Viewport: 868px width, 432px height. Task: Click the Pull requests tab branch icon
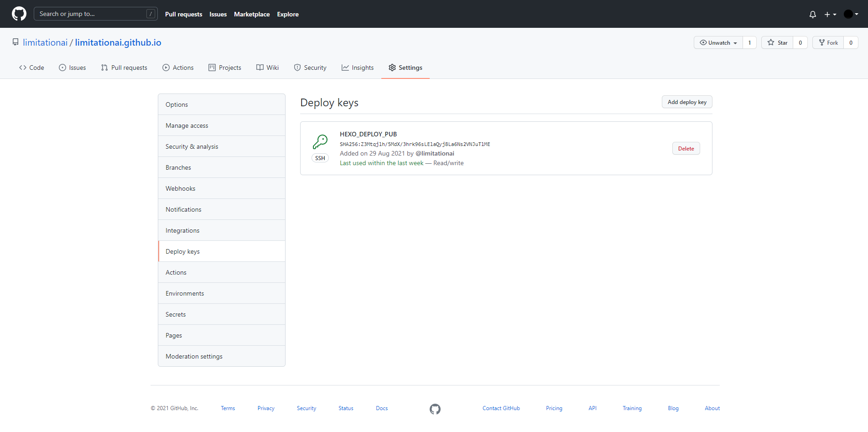(x=104, y=68)
